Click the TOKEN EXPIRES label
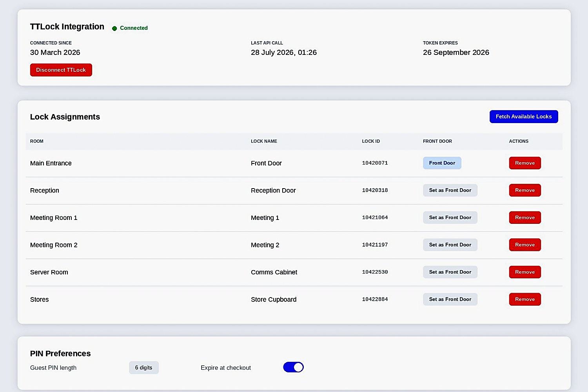This screenshot has width=588, height=392. click(x=440, y=43)
